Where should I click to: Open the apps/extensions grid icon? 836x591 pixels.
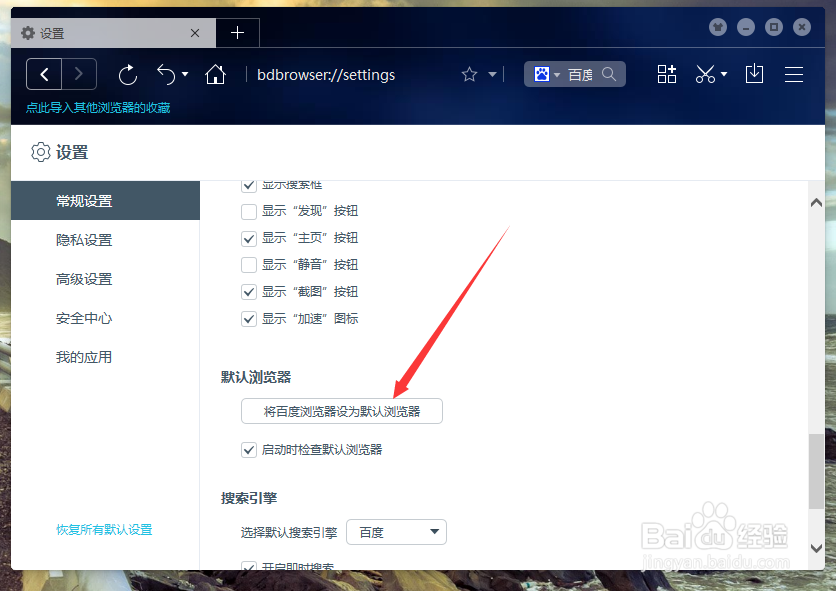click(x=666, y=74)
